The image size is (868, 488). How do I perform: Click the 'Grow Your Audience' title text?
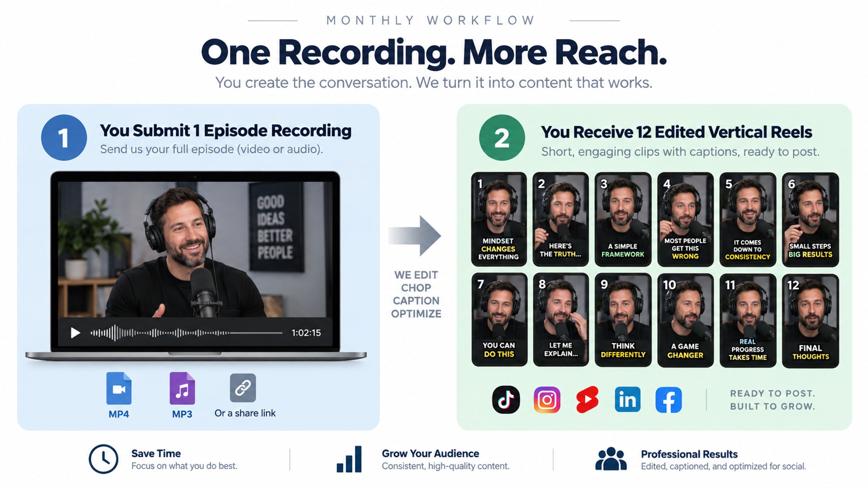coord(430,453)
